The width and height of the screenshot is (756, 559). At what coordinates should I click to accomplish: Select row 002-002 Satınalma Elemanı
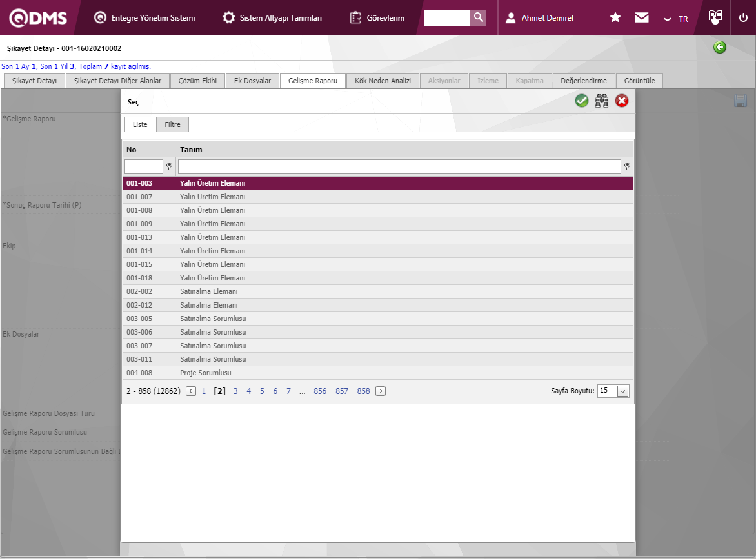click(377, 291)
